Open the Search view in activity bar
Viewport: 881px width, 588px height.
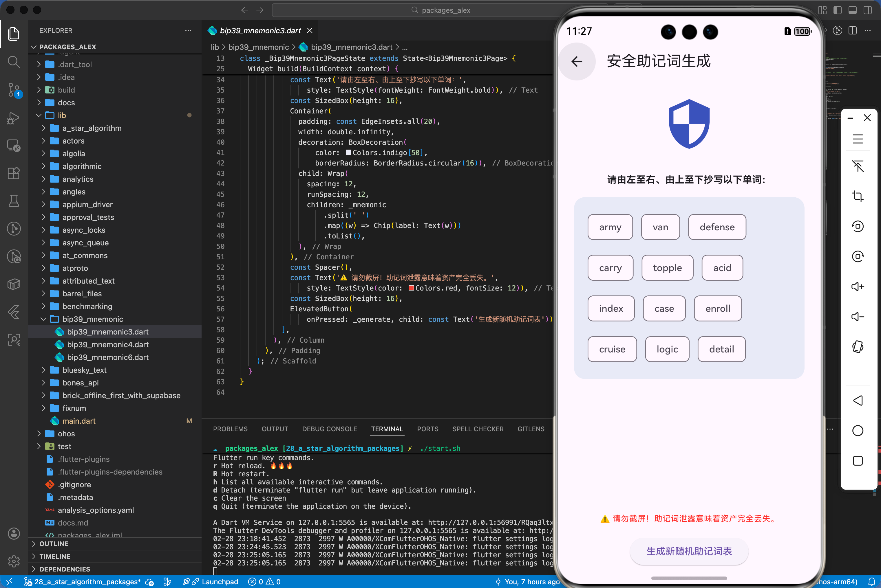[14, 62]
